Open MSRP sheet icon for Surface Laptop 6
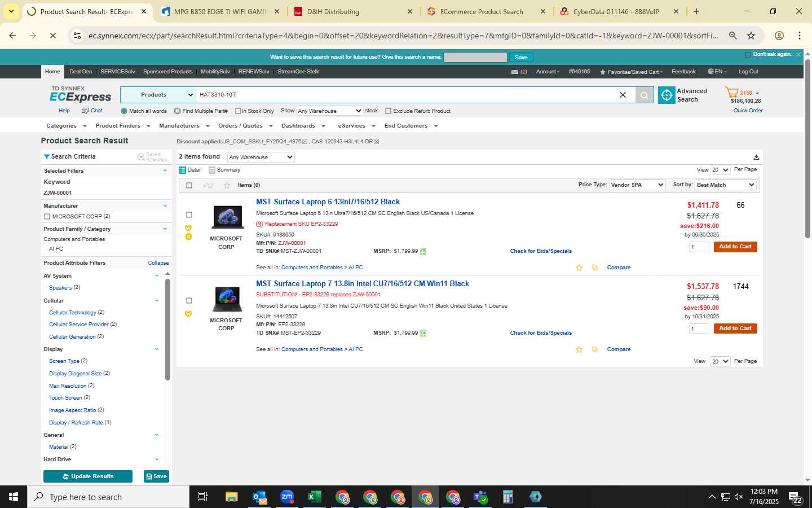Image resolution: width=812 pixels, height=508 pixels. tap(423, 251)
